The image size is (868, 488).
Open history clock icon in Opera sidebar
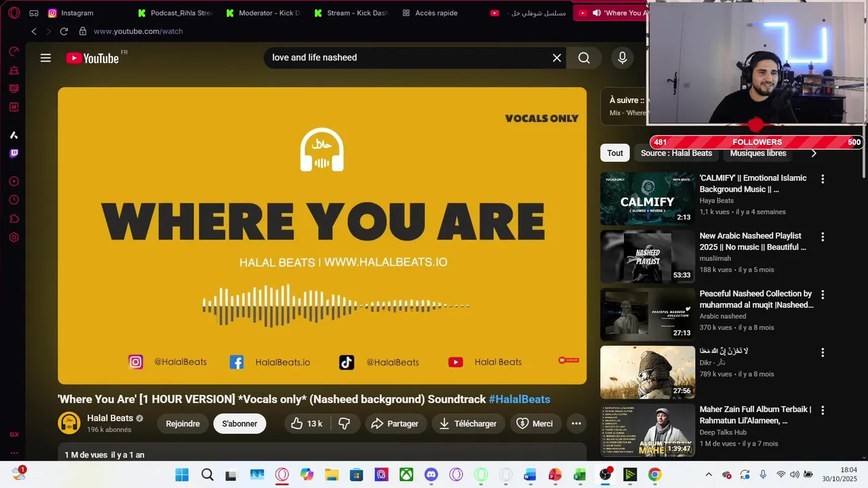pos(14,200)
